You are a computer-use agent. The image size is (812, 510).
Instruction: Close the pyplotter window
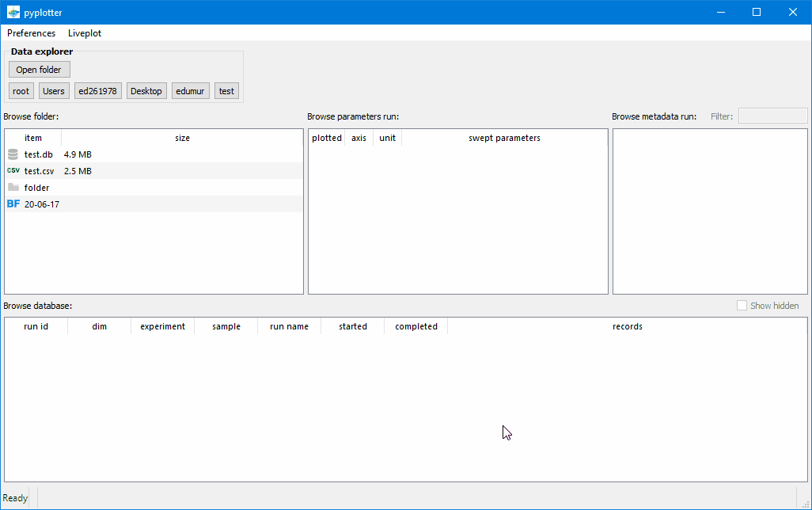pyautogui.click(x=793, y=12)
